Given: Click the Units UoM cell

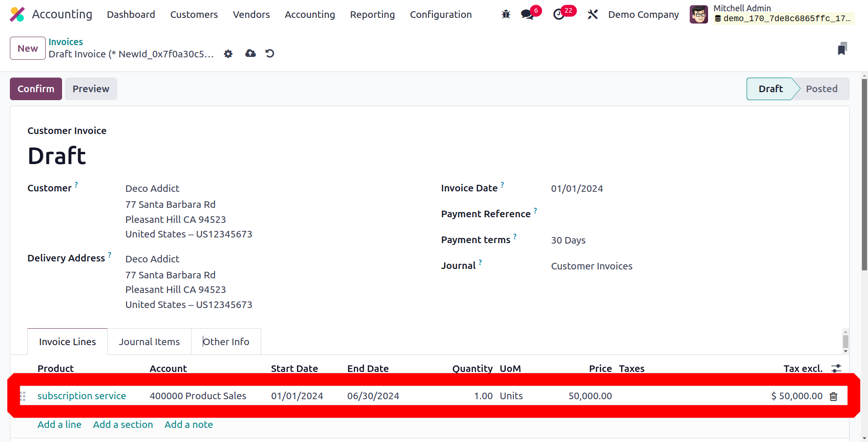Looking at the screenshot, I should tap(511, 396).
